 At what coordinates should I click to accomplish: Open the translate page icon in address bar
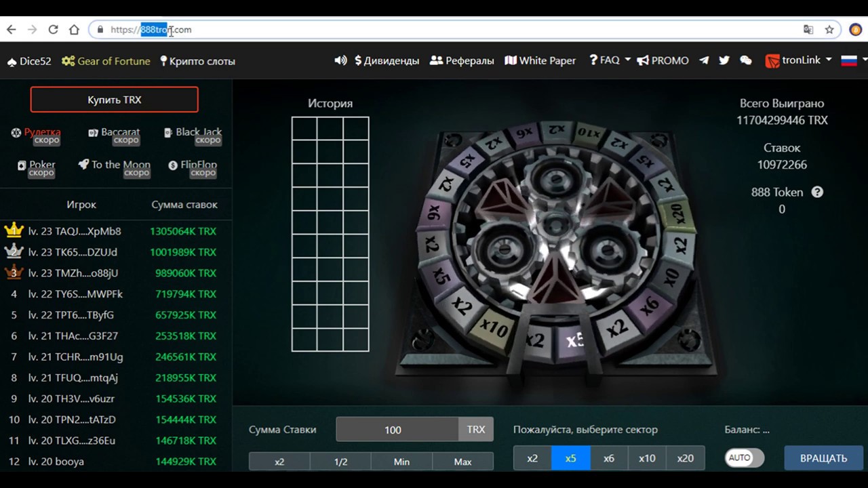pos(808,30)
